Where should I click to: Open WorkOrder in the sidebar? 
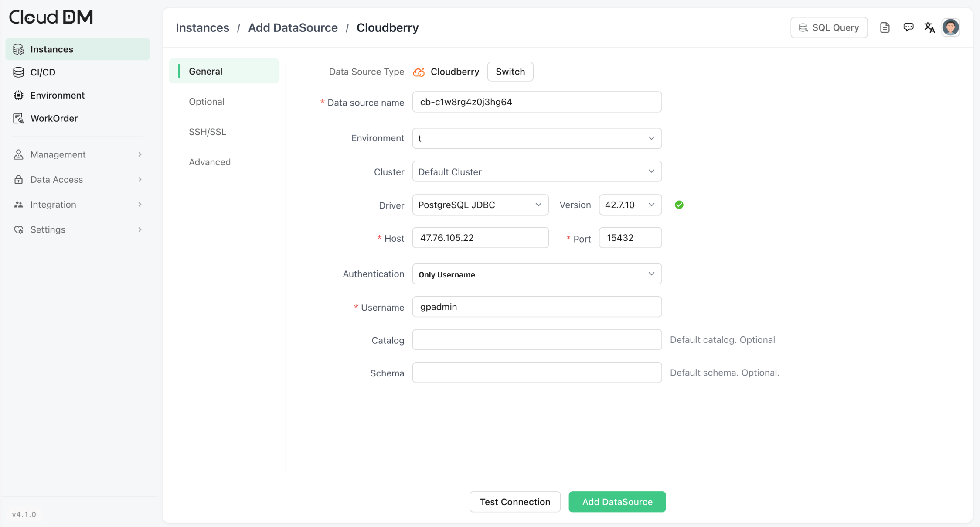78,118
